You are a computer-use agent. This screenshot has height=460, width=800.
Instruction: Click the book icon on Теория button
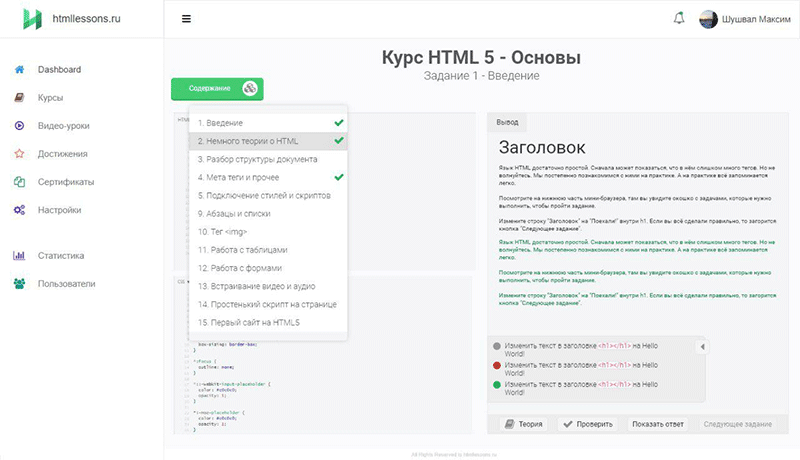click(509, 424)
